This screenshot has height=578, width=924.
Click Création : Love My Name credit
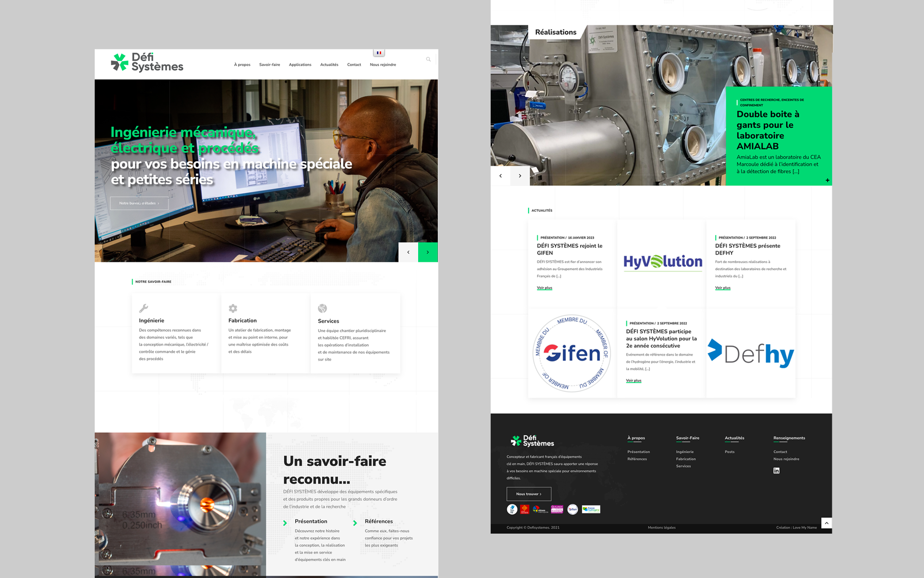pyautogui.click(x=796, y=528)
